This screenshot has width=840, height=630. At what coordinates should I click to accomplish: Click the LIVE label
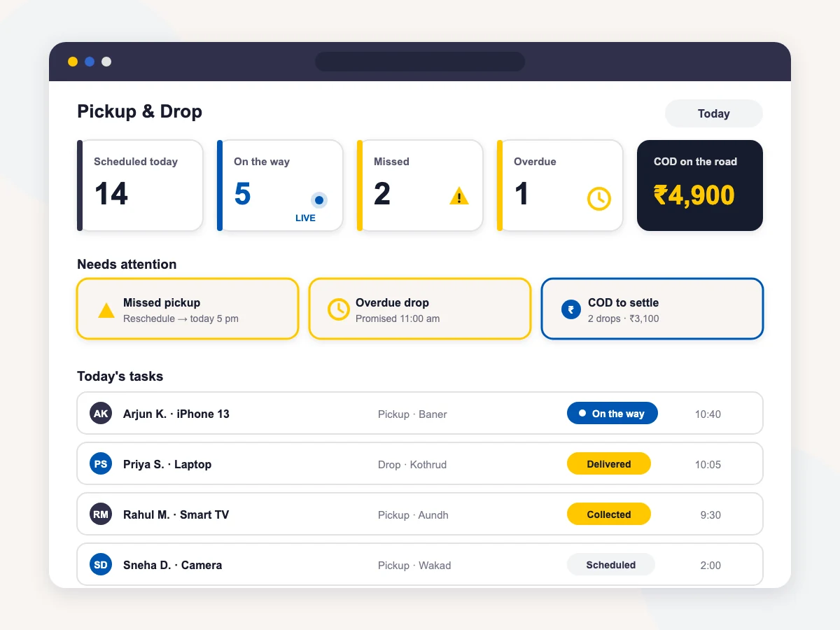pyautogui.click(x=305, y=218)
